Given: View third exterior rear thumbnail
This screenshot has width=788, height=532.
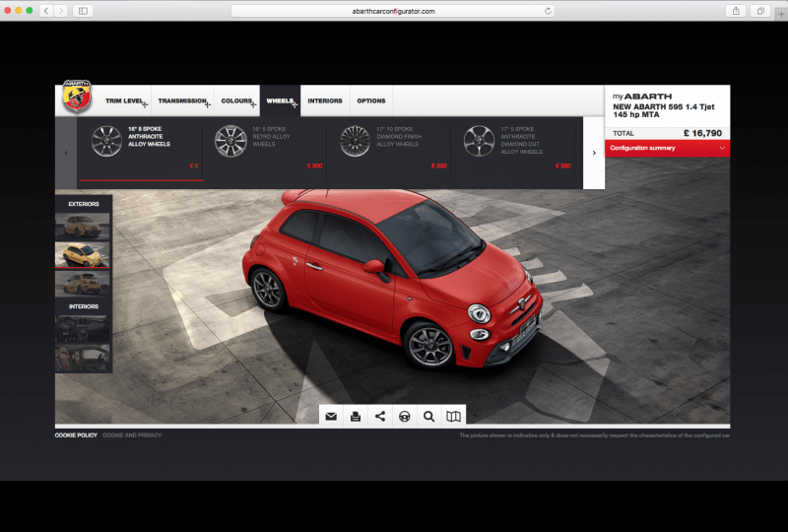Looking at the screenshot, I should 83,283.
